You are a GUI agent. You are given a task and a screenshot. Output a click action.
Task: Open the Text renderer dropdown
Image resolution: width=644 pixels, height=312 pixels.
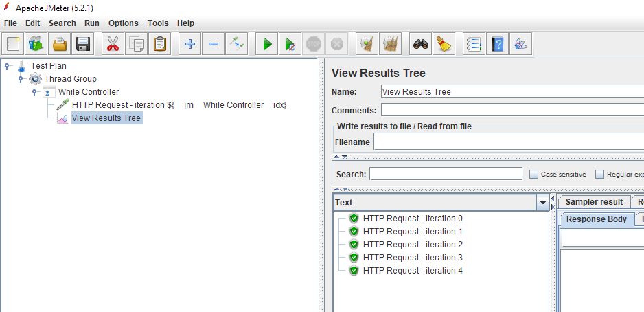(543, 202)
